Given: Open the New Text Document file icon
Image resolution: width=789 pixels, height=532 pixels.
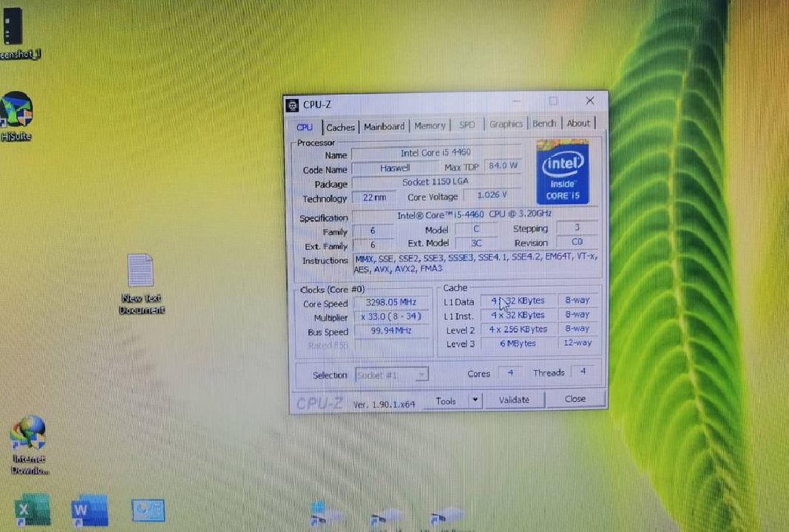Looking at the screenshot, I should 141,284.
